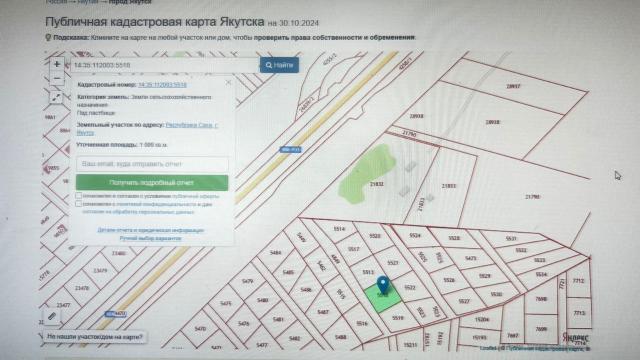Select parcel 7699 on the map

(x=541, y=329)
